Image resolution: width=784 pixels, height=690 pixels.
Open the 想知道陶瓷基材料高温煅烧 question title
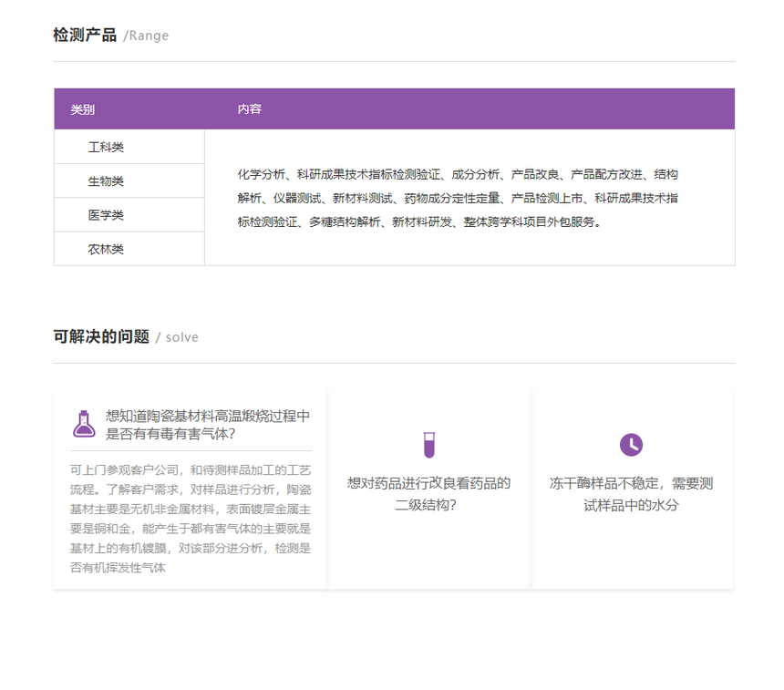208,425
